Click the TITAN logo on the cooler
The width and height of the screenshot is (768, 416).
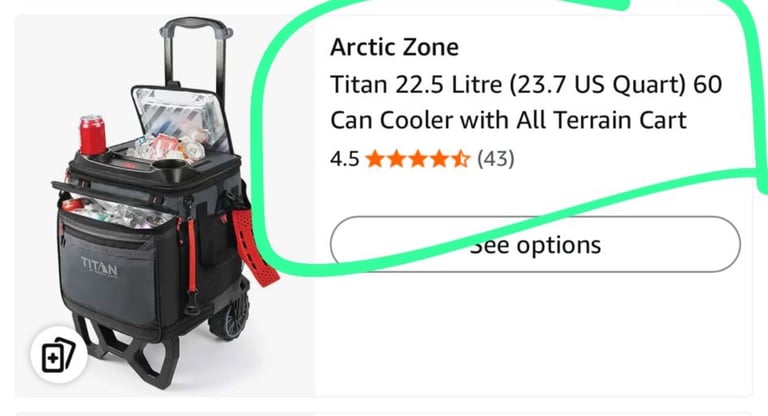99,267
